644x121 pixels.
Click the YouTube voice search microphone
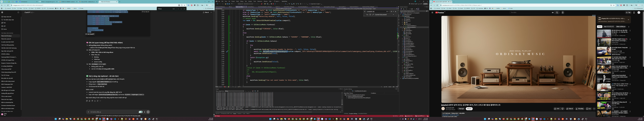tap(563, 13)
